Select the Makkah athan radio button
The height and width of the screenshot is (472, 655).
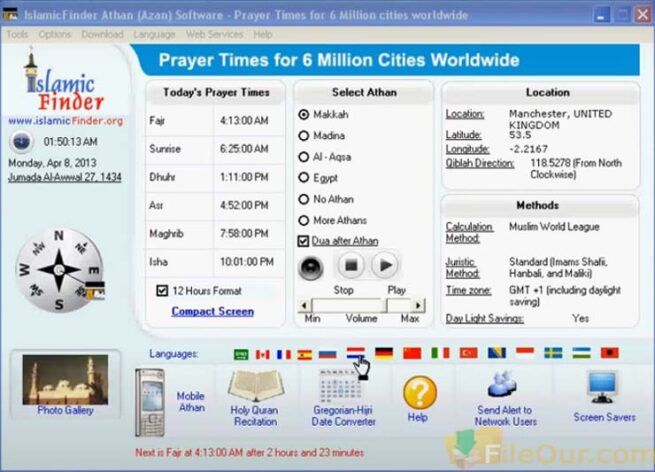pyautogui.click(x=304, y=115)
